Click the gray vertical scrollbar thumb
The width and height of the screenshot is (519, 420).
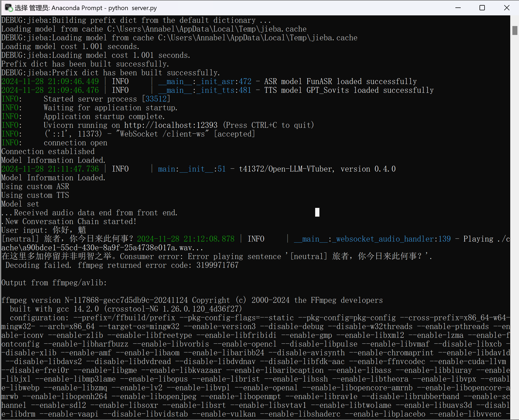pos(514,30)
